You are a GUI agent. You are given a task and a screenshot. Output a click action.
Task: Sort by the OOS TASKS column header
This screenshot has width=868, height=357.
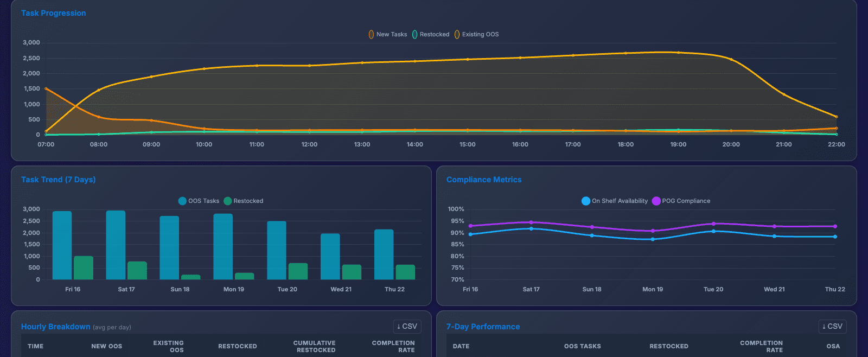click(x=583, y=346)
